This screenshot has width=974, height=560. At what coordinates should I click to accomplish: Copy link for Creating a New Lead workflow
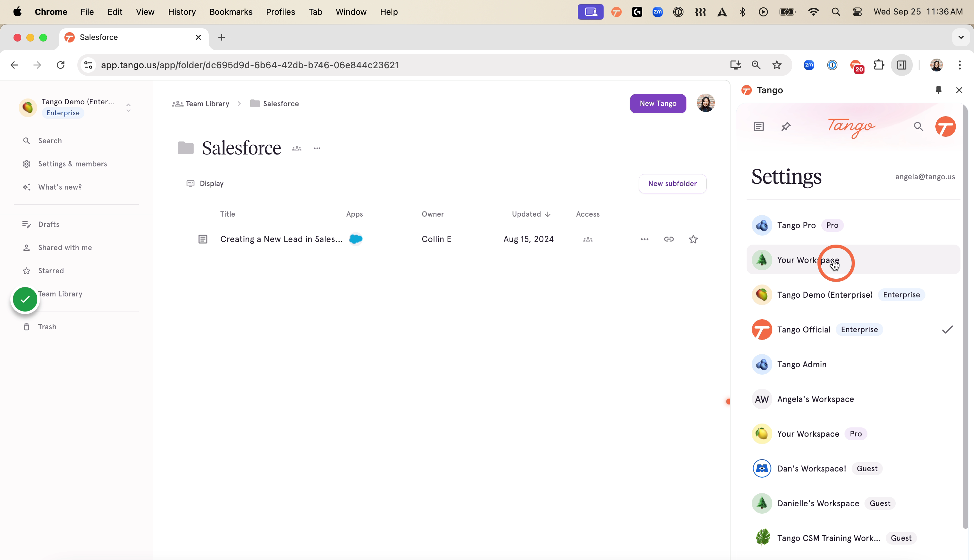coord(669,239)
